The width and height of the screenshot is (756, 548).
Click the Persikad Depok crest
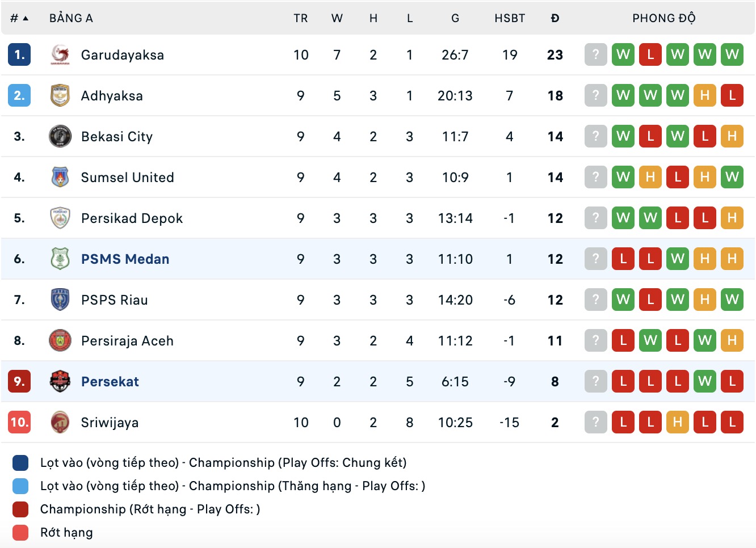(60, 218)
